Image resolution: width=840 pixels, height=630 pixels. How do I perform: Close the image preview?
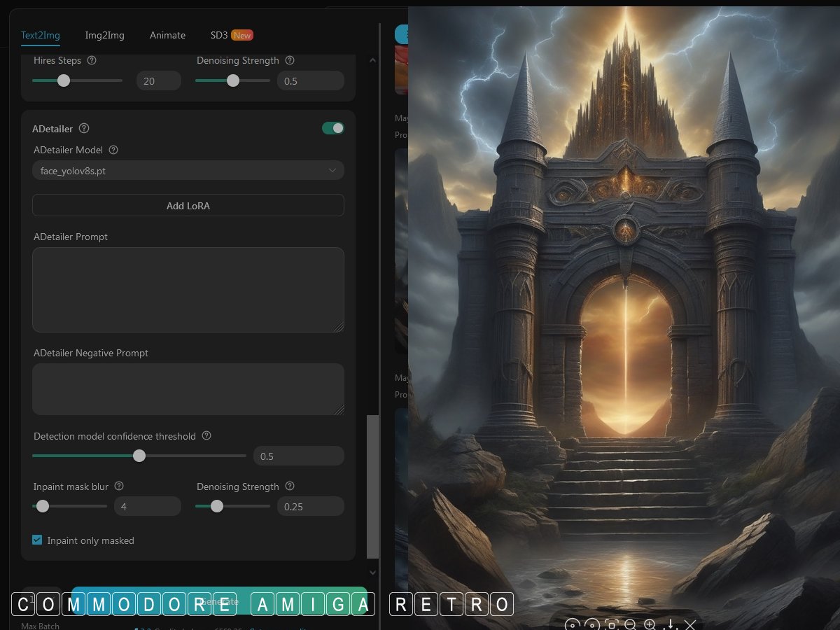tap(690, 624)
